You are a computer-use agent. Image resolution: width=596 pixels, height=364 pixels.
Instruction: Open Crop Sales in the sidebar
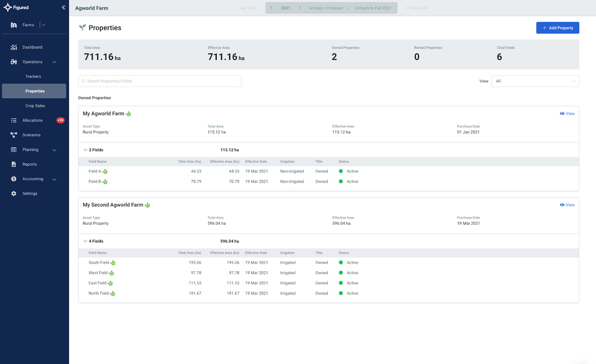[35, 106]
